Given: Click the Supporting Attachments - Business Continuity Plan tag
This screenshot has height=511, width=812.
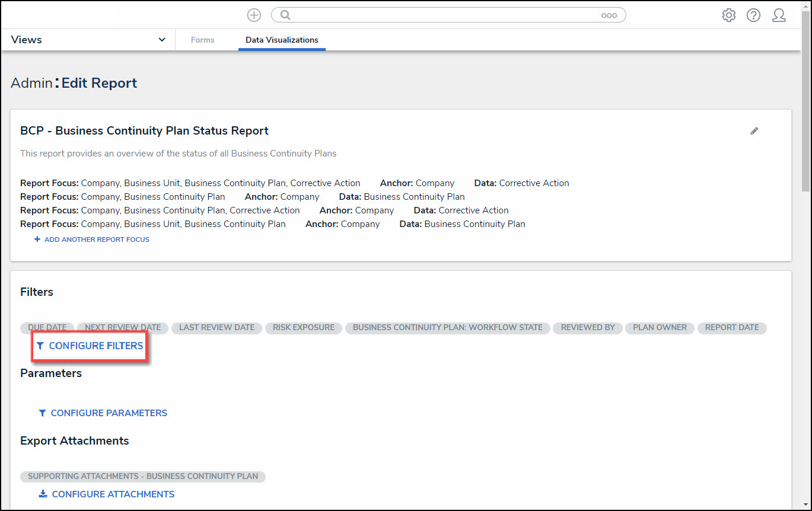Looking at the screenshot, I should 143,477.
